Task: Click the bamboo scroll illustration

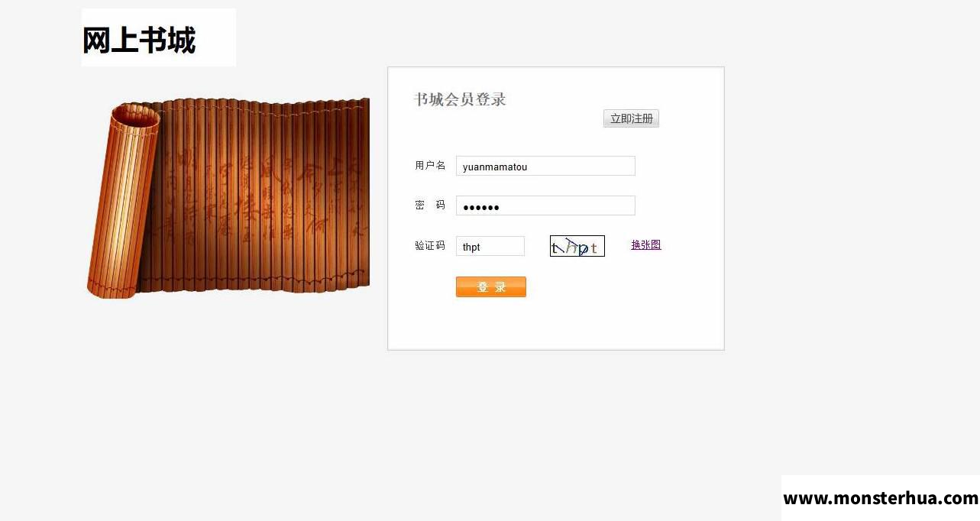Action: coord(228,197)
